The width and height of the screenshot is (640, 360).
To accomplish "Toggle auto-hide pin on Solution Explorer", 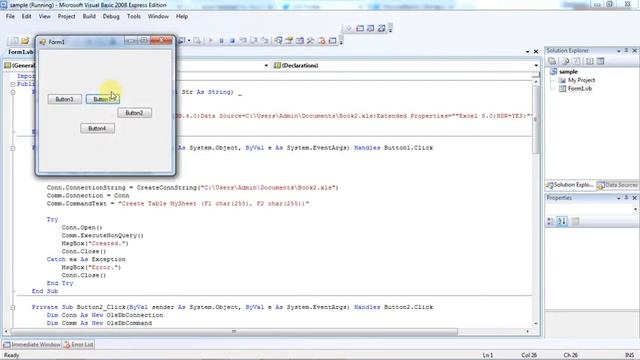I will tap(627, 51).
